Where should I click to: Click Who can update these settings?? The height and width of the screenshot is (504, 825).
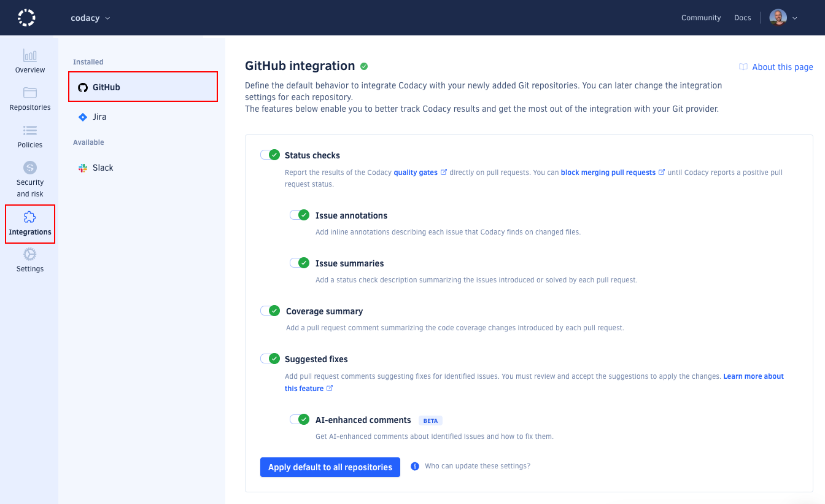[478, 466]
